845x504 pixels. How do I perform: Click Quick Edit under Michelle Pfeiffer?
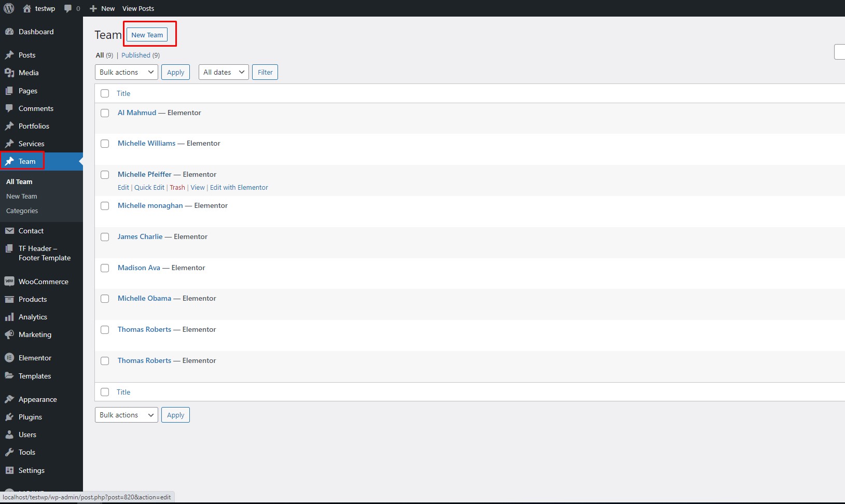tap(149, 187)
